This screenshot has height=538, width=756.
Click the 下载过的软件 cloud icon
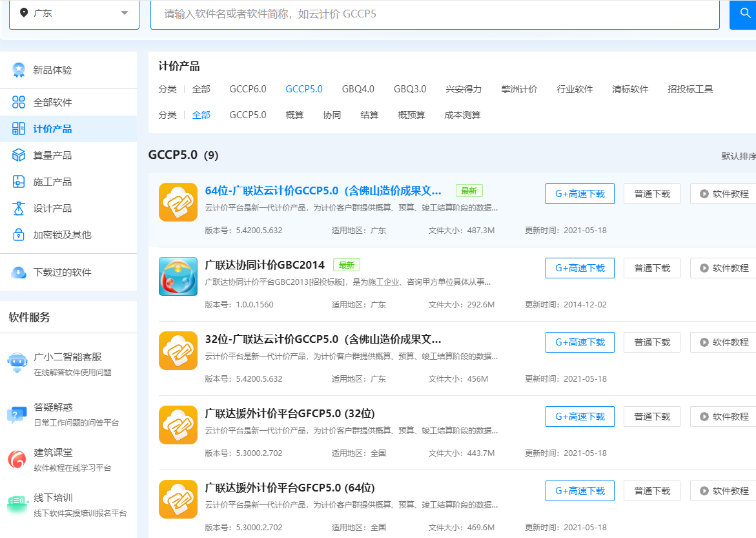coord(18,272)
